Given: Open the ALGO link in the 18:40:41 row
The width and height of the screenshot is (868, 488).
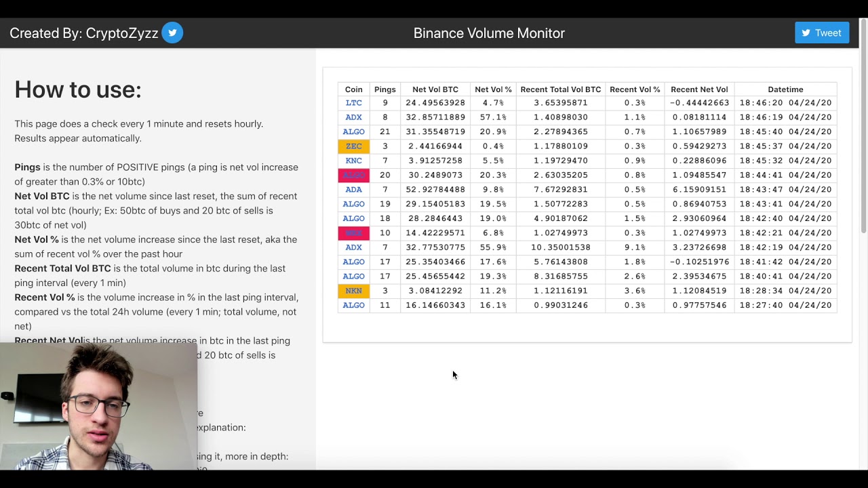Looking at the screenshot, I should point(353,277).
